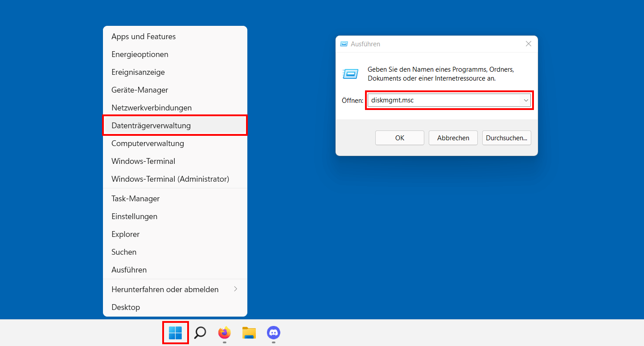This screenshot has width=644, height=346.
Task: Open the Windows Start button
Action: (176, 333)
